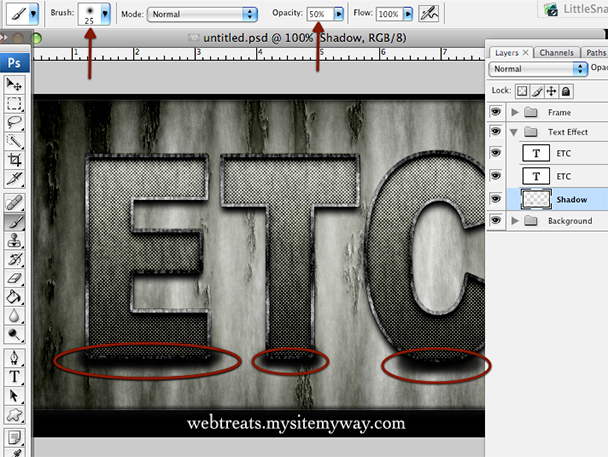The image size is (608, 457).
Task: Select the Lasso tool
Action: click(x=14, y=122)
